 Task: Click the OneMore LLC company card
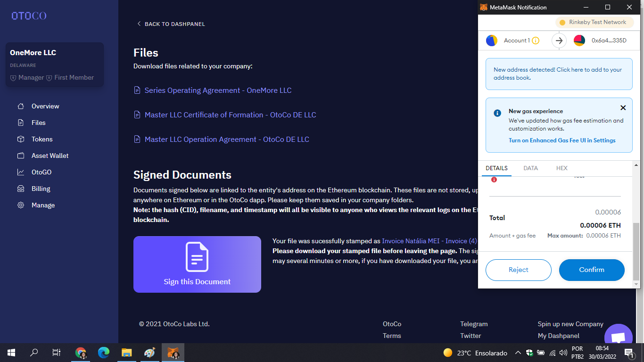(x=55, y=65)
